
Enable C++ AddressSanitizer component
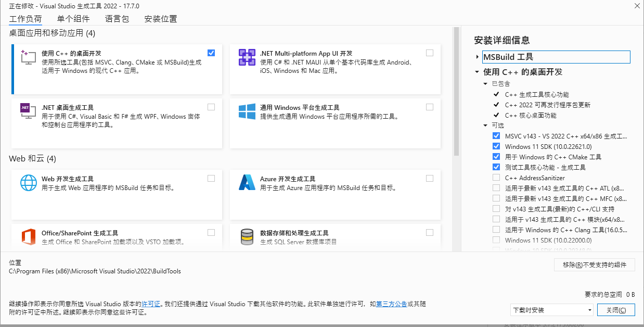(x=496, y=177)
